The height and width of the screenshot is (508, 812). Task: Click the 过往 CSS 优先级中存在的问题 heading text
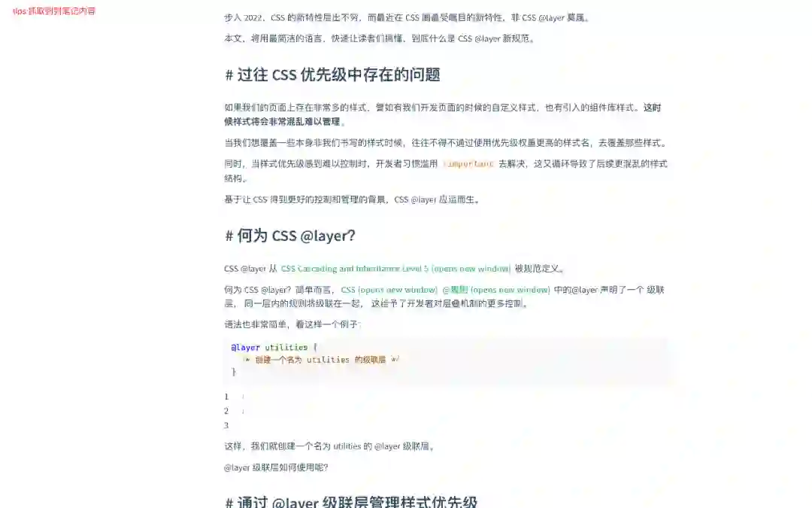point(338,75)
